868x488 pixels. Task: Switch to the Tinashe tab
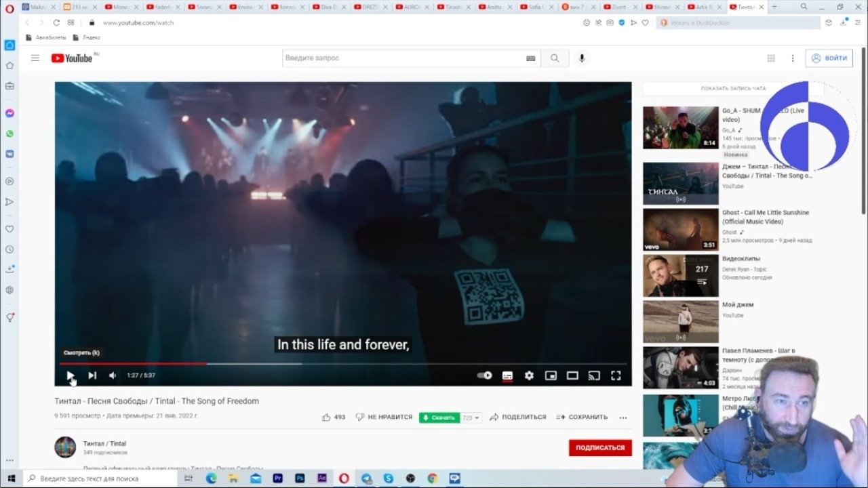[x=453, y=7]
